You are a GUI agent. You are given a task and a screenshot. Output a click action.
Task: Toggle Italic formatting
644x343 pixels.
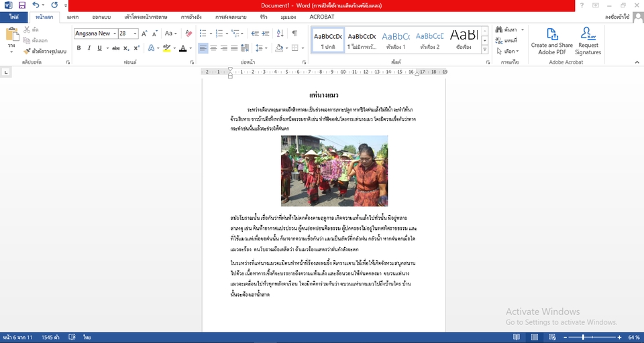click(89, 48)
